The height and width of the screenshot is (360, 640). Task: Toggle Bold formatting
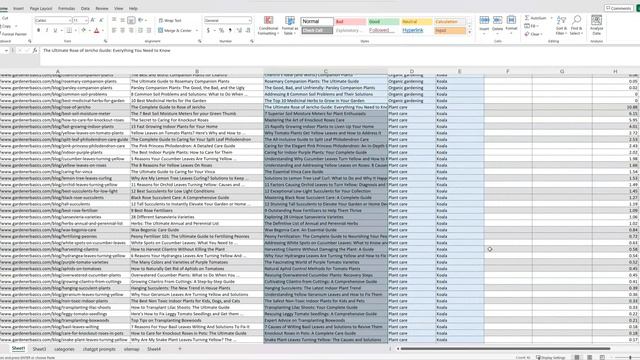tap(39, 30)
